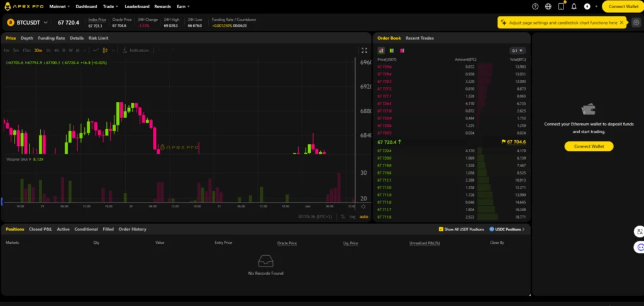Viewport: 644px width, 306px height.
Task: Switch to the Conditional orders tab
Action: coord(86,229)
